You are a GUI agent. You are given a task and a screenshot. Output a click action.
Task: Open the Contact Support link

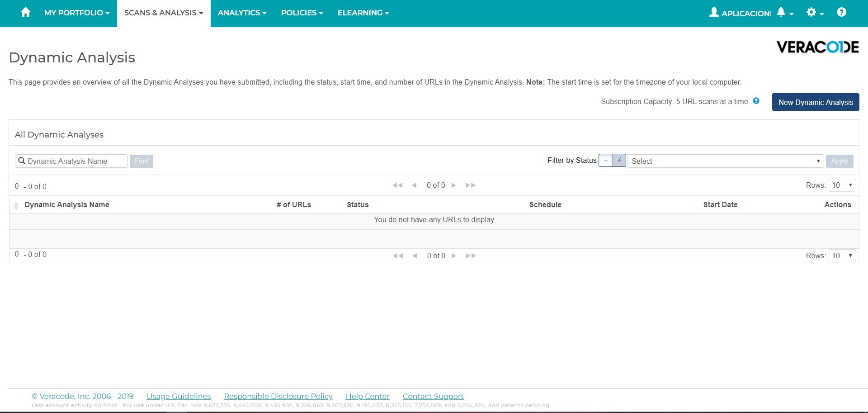pyautogui.click(x=433, y=396)
